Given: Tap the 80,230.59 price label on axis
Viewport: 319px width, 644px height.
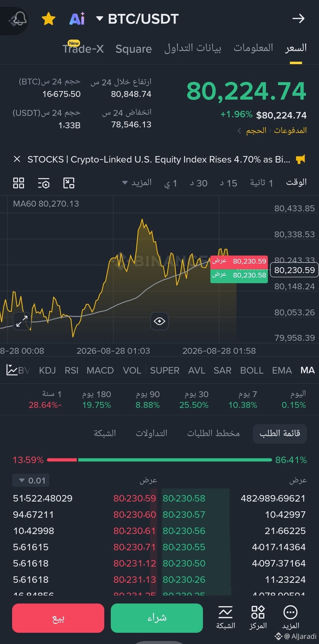Looking at the screenshot, I should coord(294,270).
